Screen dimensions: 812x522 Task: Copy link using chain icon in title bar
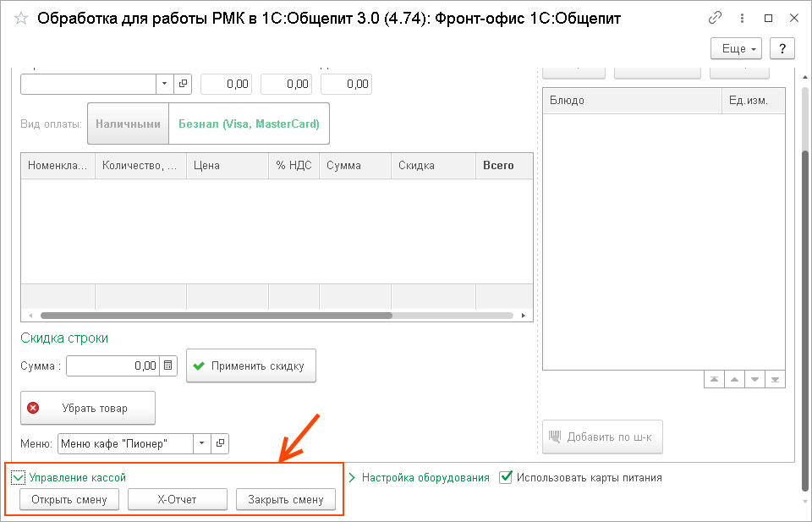pos(715,18)
